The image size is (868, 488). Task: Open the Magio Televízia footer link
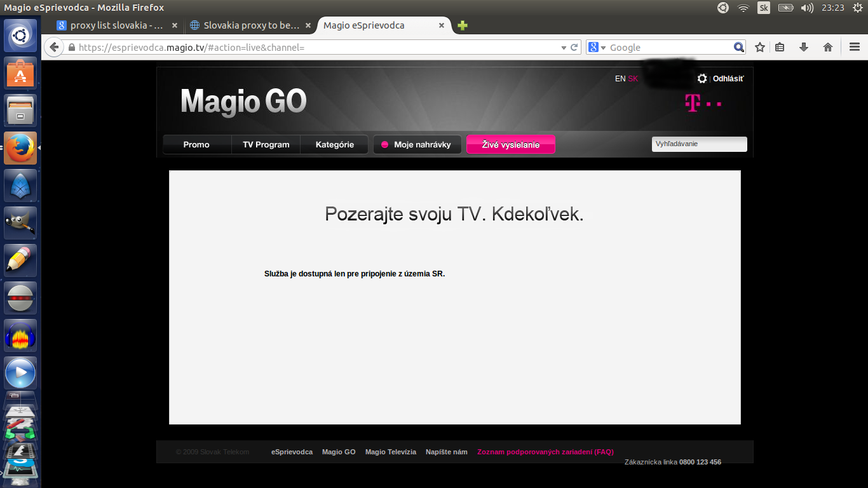click(x=391, y=452)
